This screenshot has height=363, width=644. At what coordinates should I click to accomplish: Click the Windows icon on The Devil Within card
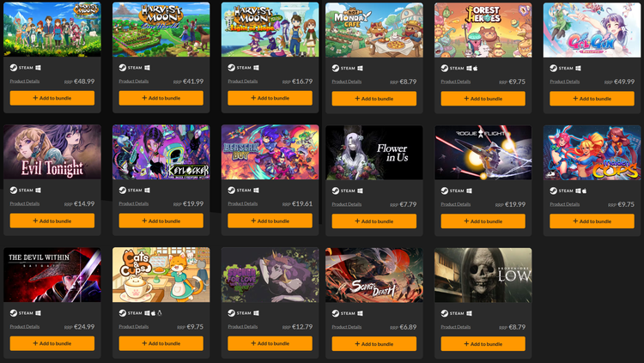38,313
